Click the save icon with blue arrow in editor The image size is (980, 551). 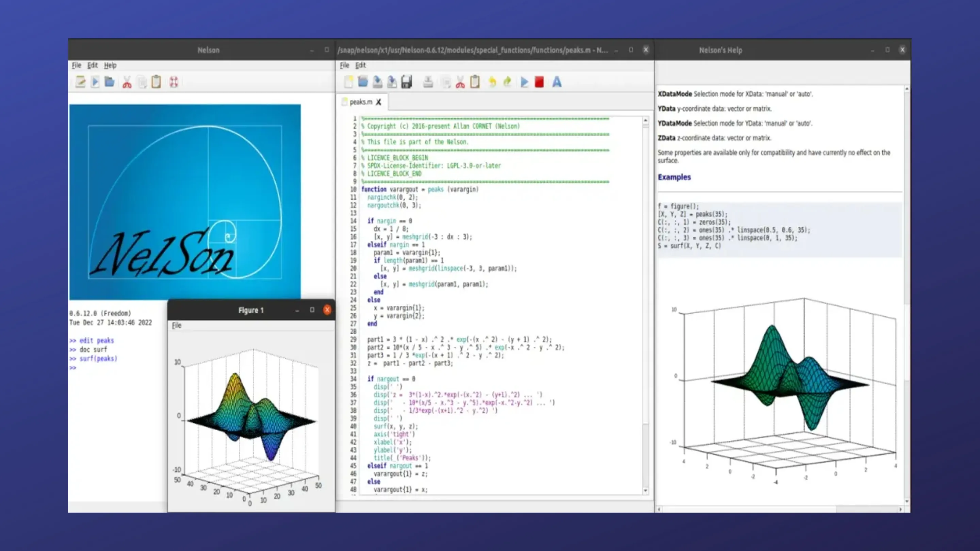377,82
